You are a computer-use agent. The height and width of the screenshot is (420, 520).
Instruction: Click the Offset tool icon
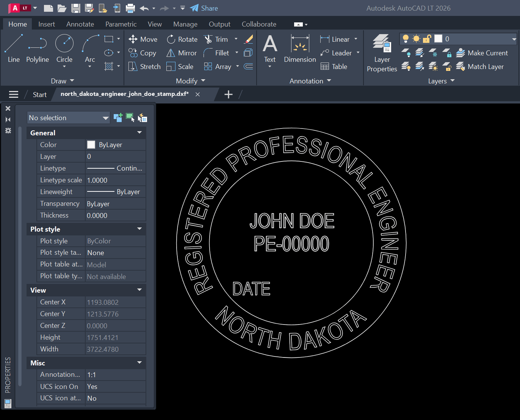(x=249, y=66)
